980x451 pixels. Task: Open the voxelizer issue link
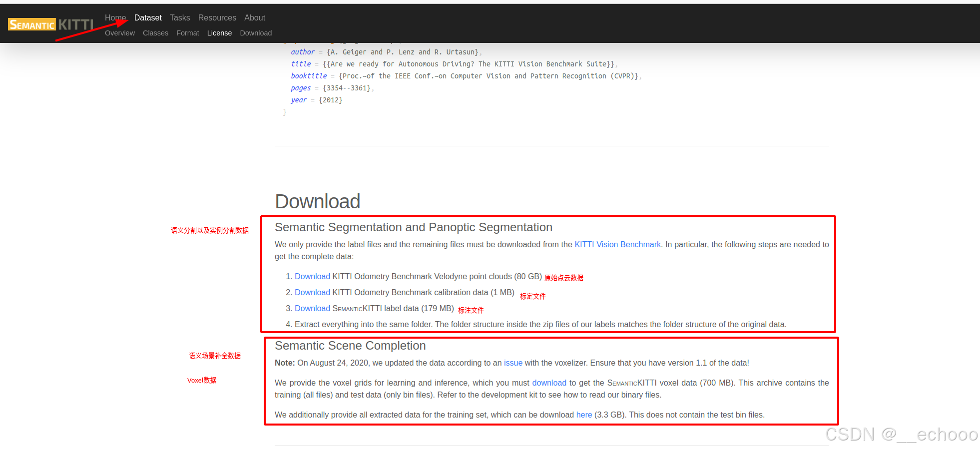(513, 363)
